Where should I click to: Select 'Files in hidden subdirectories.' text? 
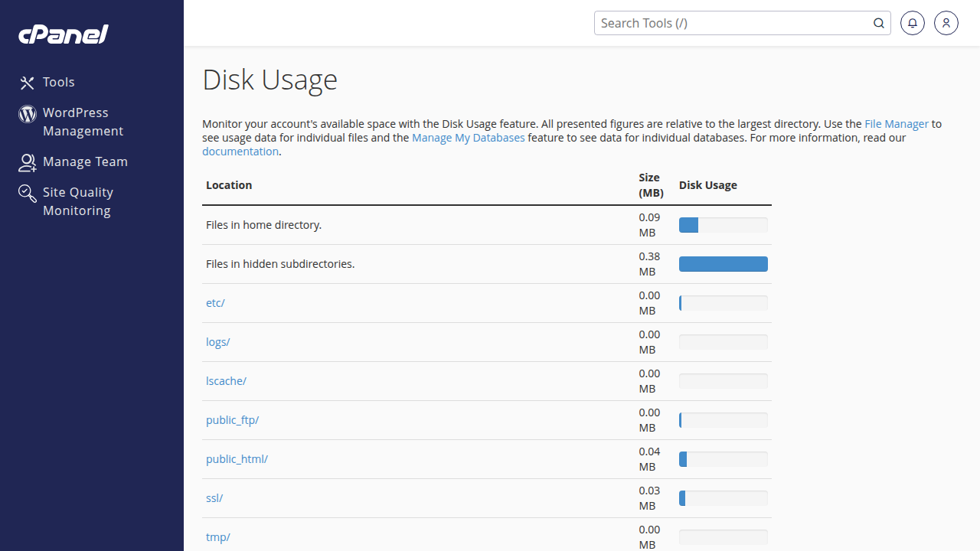280,264
